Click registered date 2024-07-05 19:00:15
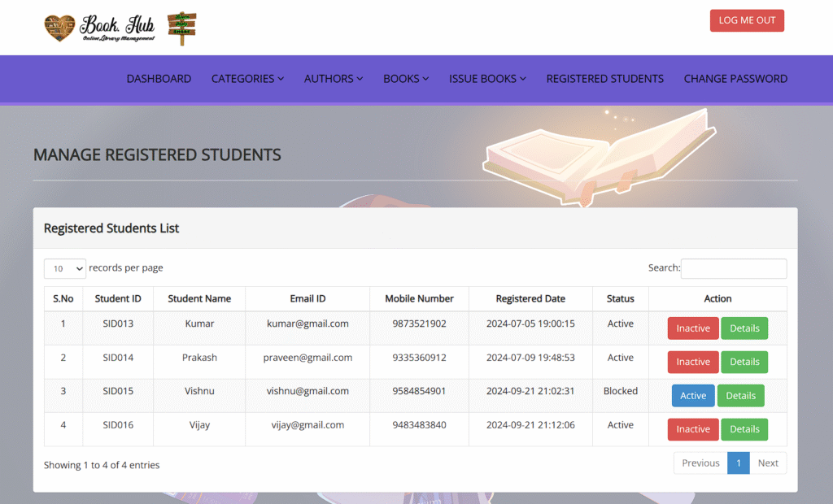Image resolution: width=833 pixels, height=504 pixels. pos(530,324)
